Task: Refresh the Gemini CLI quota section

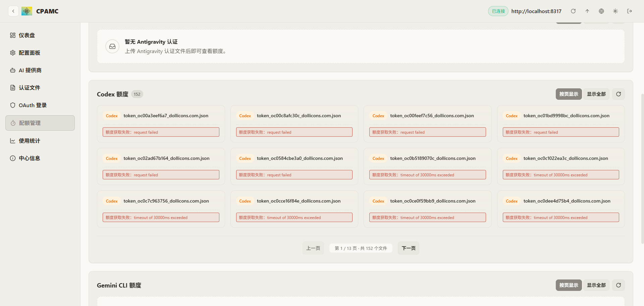Action: click(x=619, y=285)
